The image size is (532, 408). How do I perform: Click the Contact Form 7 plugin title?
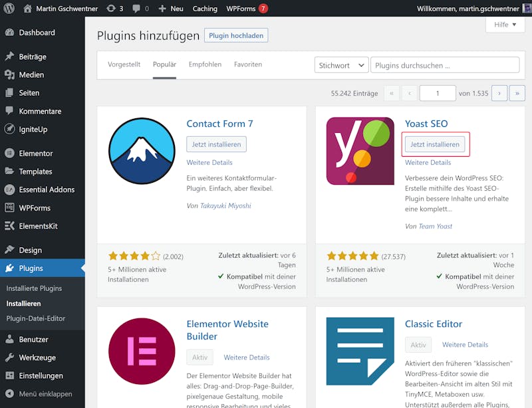click(220, 124)
